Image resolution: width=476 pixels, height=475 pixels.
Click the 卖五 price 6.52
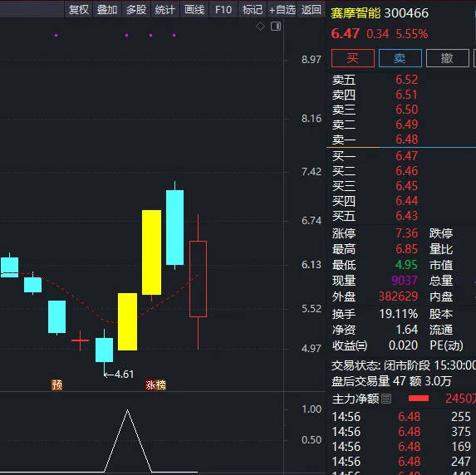pyautogui.click(x=406, y=80)
